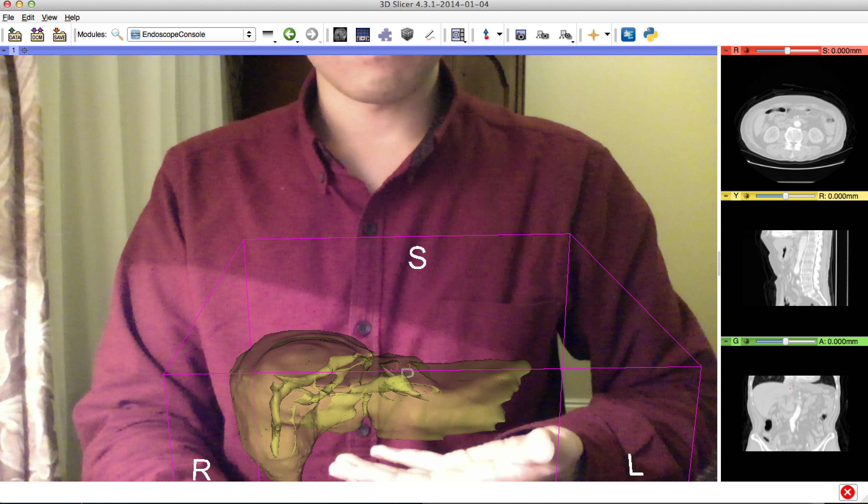Adjust the green slice offset slider
Image resolution: width=868 pixels, height=504 pixels.
coord(785,341)
